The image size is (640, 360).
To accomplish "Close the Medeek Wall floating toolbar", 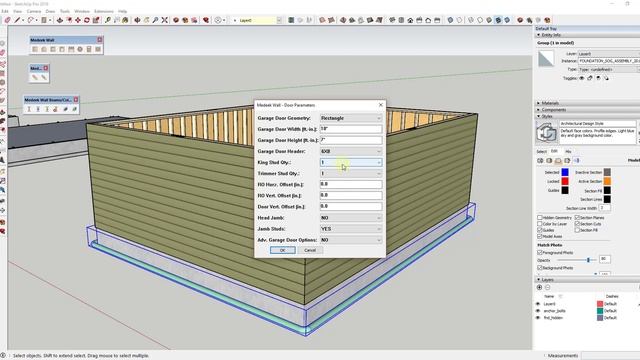I will tap(100, 40).
